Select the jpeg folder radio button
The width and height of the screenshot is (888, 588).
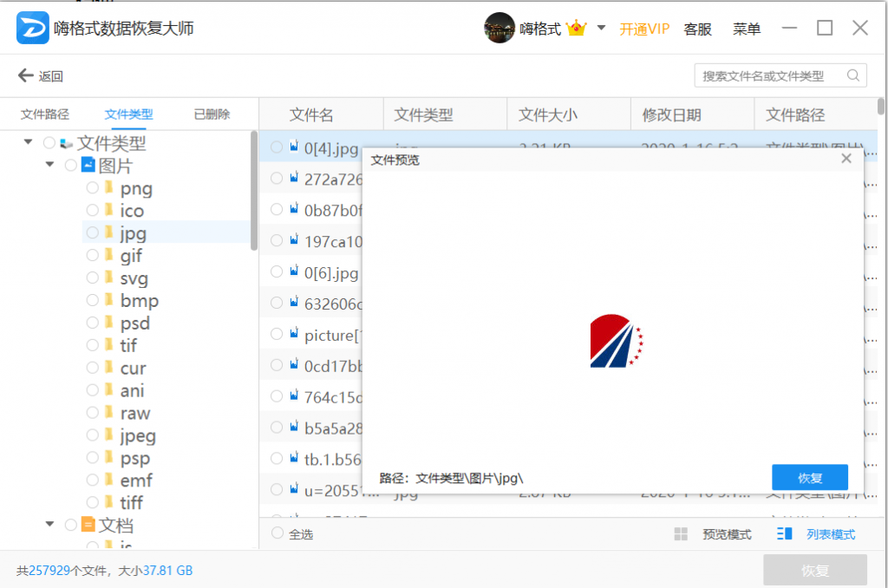(x=92, y=435)
